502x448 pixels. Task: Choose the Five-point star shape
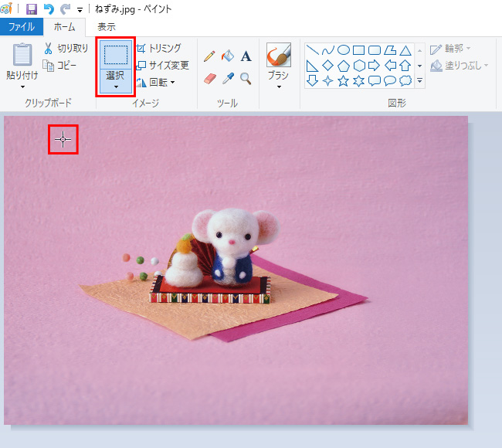[x=343, y=80]
